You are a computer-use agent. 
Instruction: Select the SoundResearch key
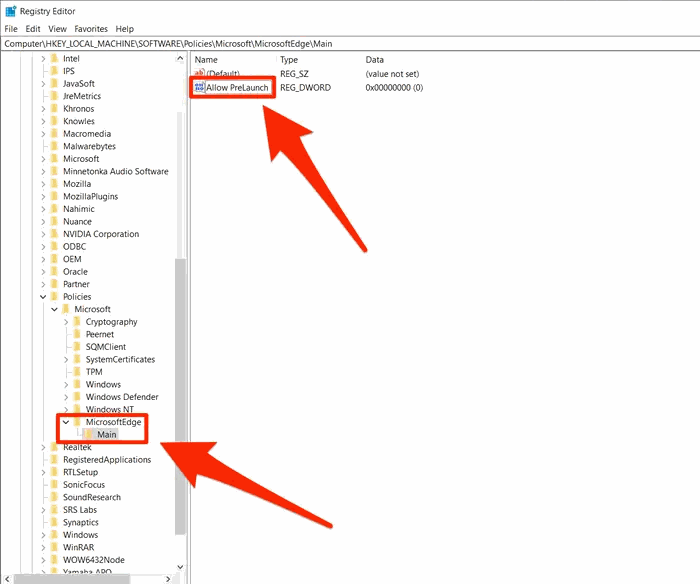click(92, 497)
